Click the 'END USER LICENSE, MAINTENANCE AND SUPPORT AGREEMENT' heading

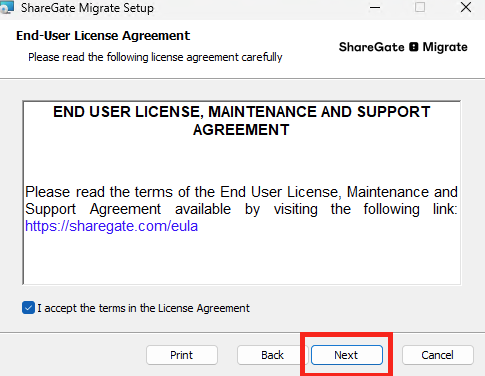(x=242, y=121)
